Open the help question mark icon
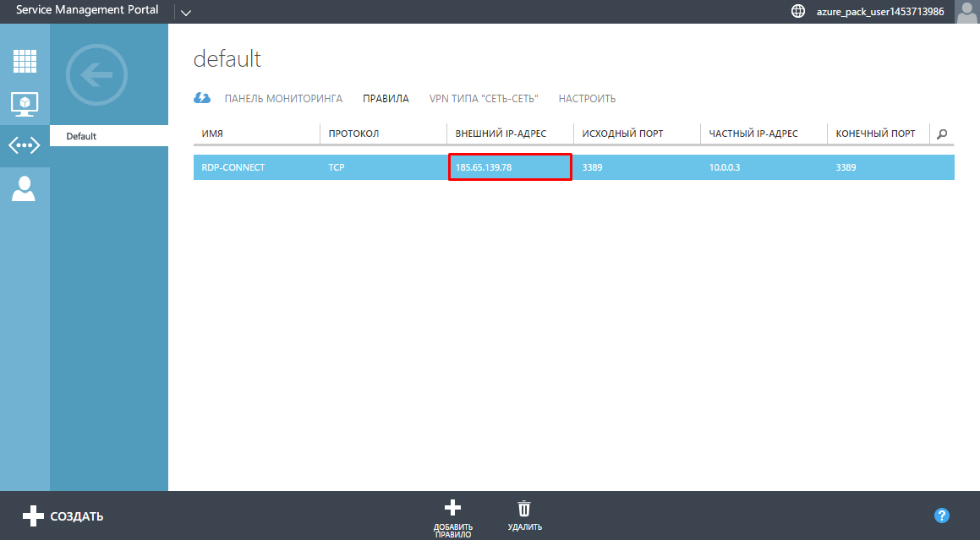This screenshot has width=980, height=540. coord(942,515)
